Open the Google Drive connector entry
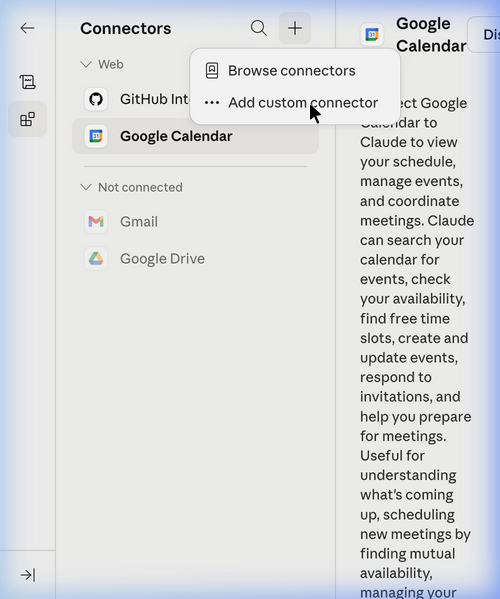 coord(196,259)
